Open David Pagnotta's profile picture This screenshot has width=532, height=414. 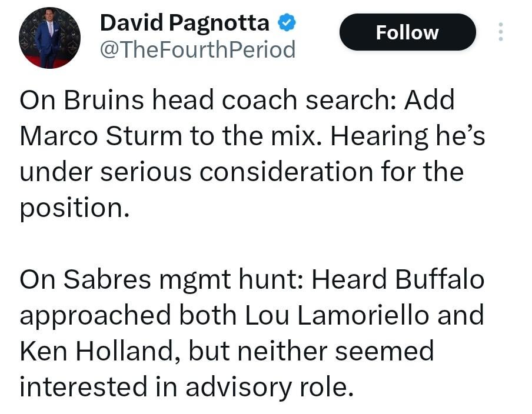point(49,38)
